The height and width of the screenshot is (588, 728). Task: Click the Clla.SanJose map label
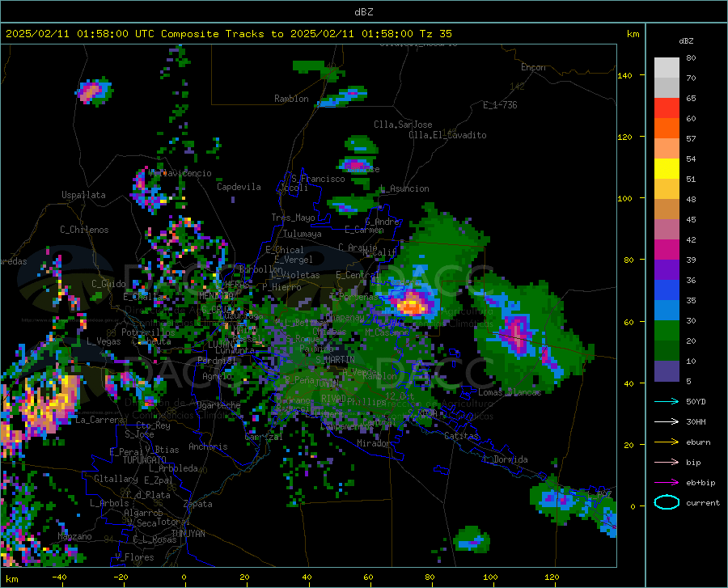coord(403,125)
